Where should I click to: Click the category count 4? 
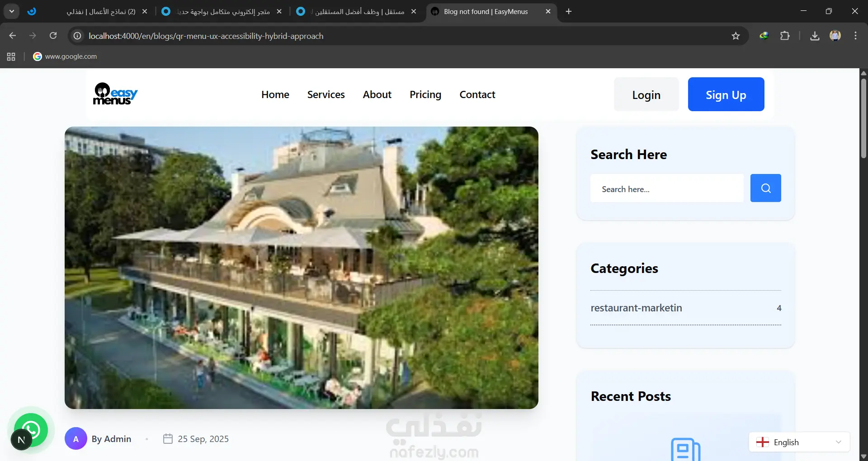[779, 308]
